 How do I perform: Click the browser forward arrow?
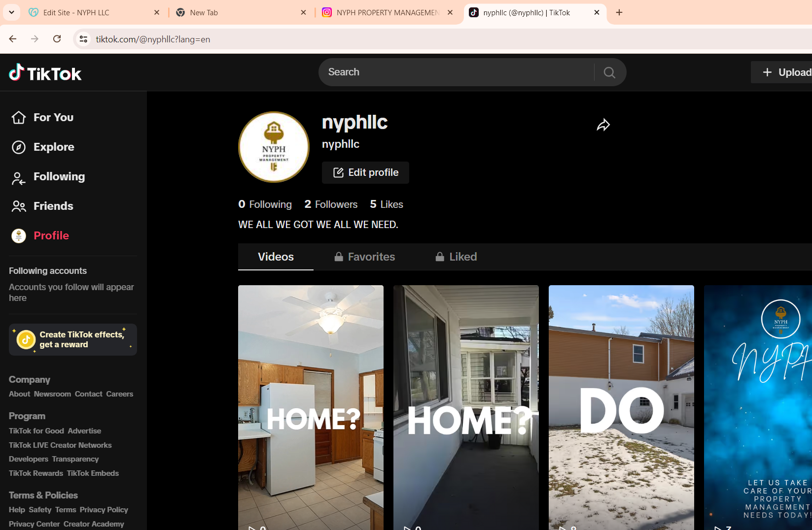35,39
